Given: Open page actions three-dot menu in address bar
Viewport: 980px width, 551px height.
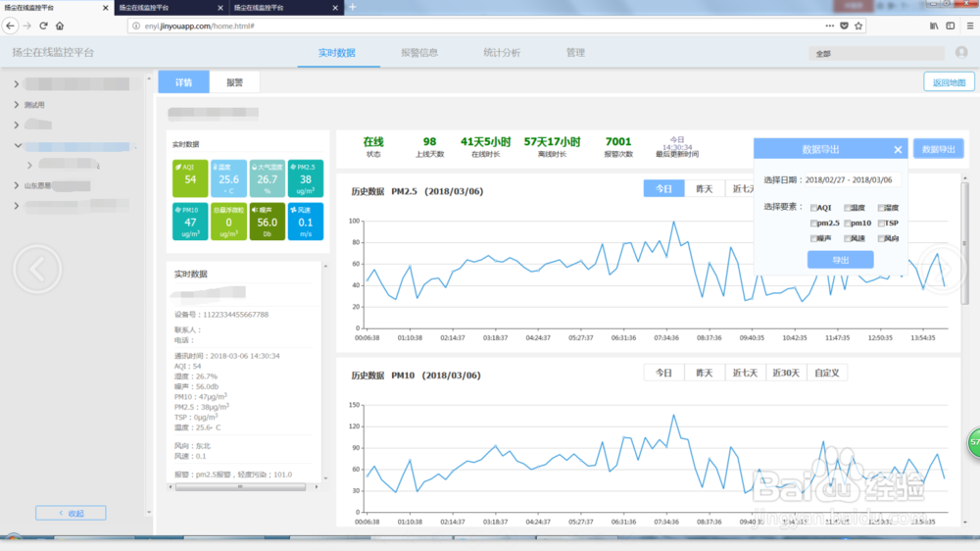Looking at the screenshot, I should tap(829, 25).
